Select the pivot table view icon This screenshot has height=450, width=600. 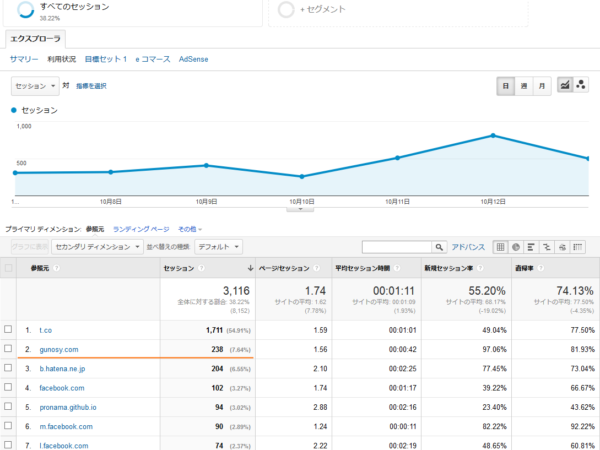click(x=578, y=247)
